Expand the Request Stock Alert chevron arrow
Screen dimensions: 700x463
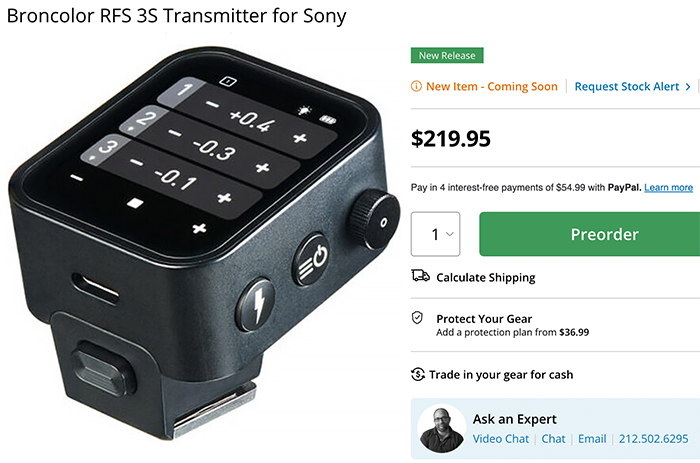click(x=688, y=87)
